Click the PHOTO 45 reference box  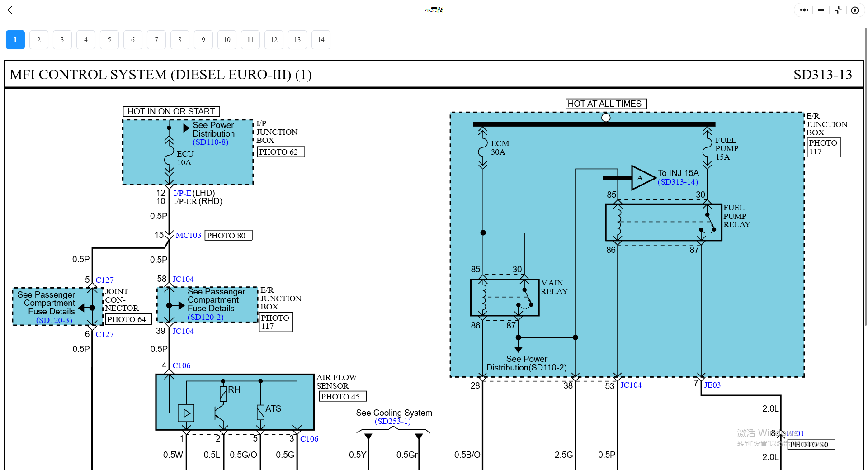pyautogui.click(x=343, y=396)
